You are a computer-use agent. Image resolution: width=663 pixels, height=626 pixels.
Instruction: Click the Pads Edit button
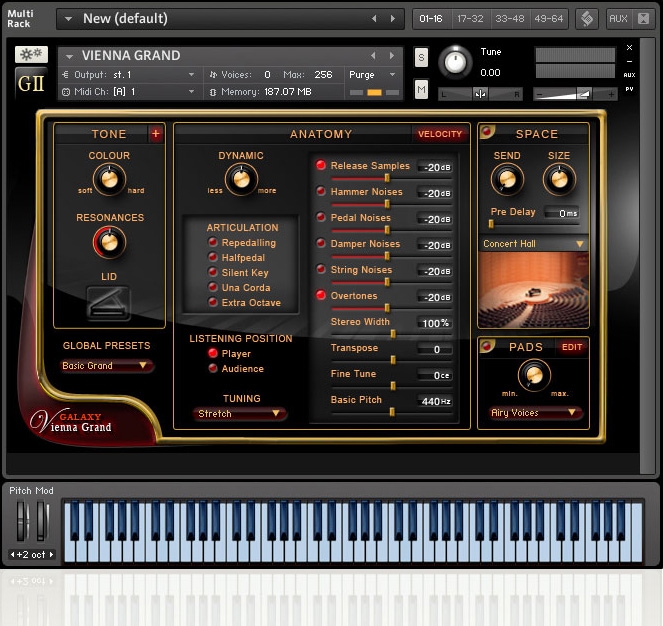tap(572, 347)
